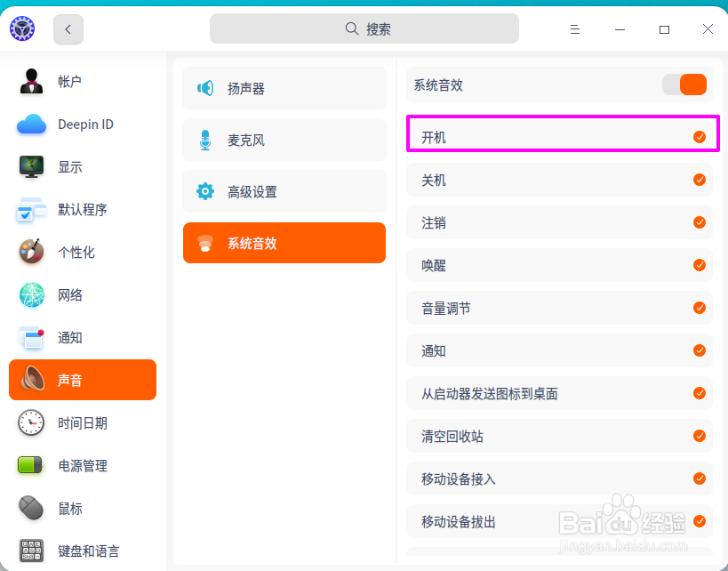This screenshot has height=571, width=728.
Task: Select the Accounts (帐户) sidebar entry
Action: pos(30,81)
